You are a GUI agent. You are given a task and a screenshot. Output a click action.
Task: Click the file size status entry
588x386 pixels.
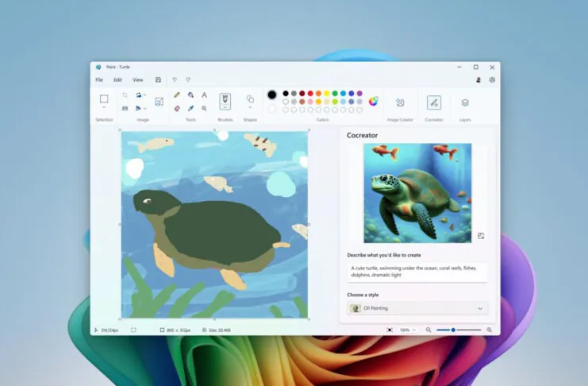[217, 330]
